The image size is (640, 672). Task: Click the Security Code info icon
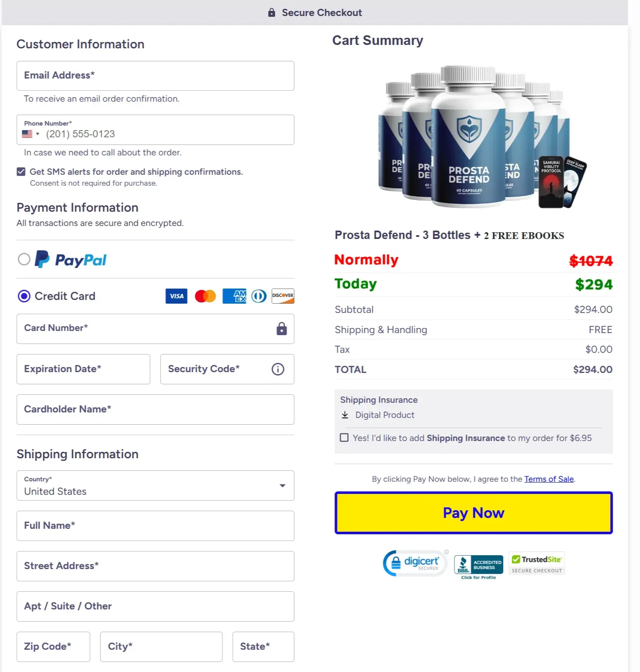click(x=278, y=369)
